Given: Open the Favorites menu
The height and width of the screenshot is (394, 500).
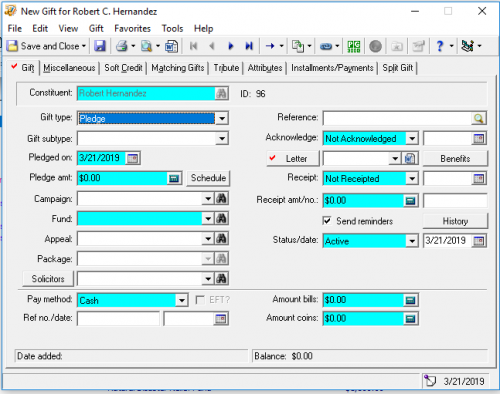Looking at the screenshot, I should [132, 29].
